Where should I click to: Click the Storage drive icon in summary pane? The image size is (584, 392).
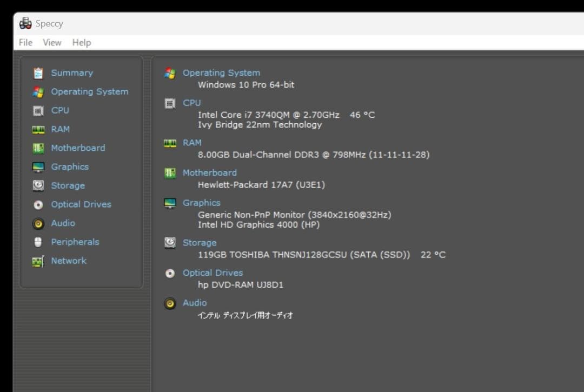[x=170, y=243]
